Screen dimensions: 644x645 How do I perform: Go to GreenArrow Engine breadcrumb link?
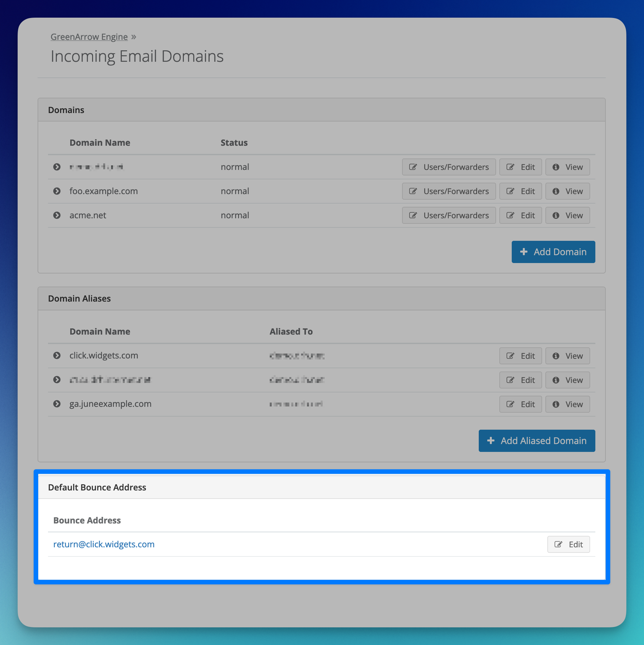click(x=89, y=37)
